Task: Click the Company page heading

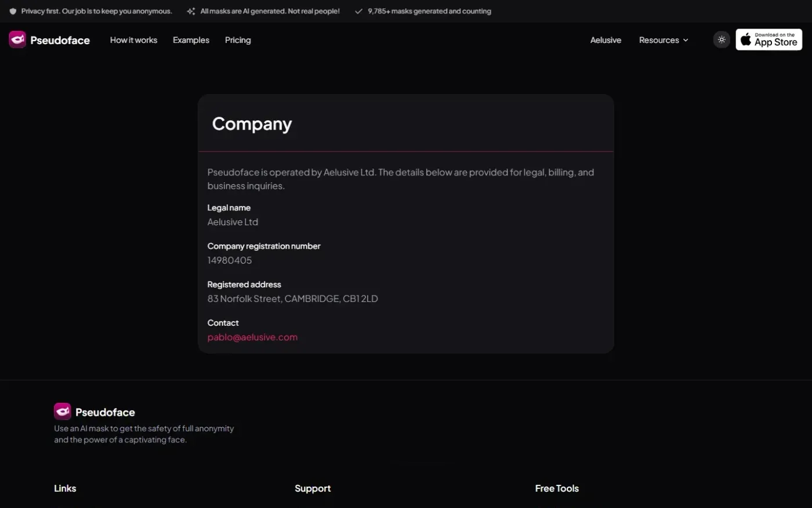Action: click(252, 124)
